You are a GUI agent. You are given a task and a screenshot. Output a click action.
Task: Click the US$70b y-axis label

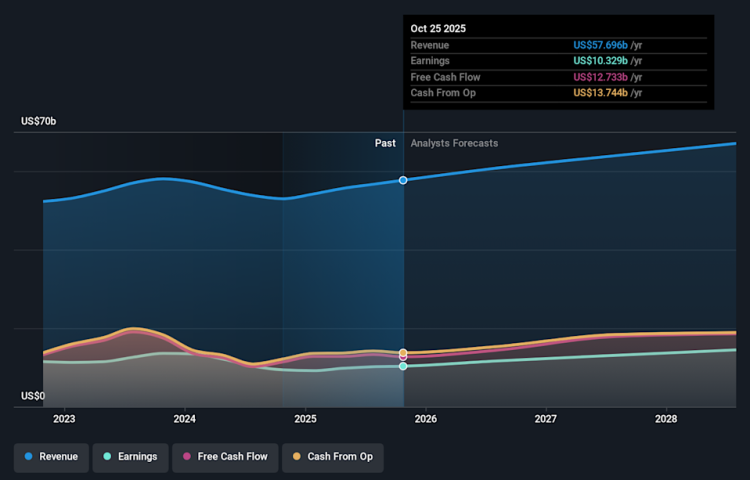pyautogui.click(x=39, y=121)
